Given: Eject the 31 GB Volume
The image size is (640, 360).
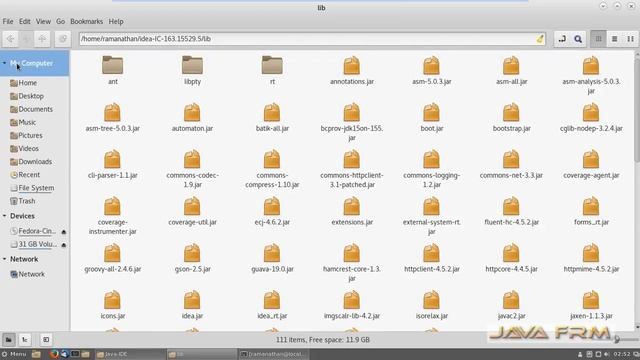Looking at the screenshot, I should coord(64,245).
